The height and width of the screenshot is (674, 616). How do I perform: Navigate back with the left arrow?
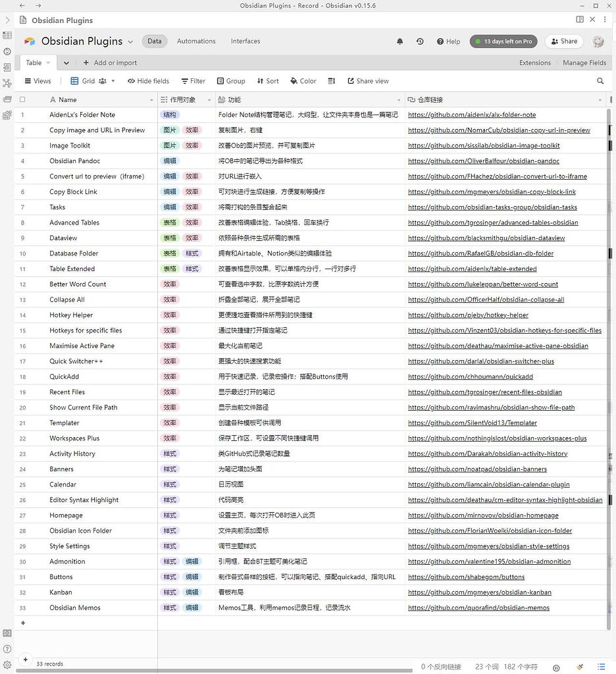click(x=22, y=5)
